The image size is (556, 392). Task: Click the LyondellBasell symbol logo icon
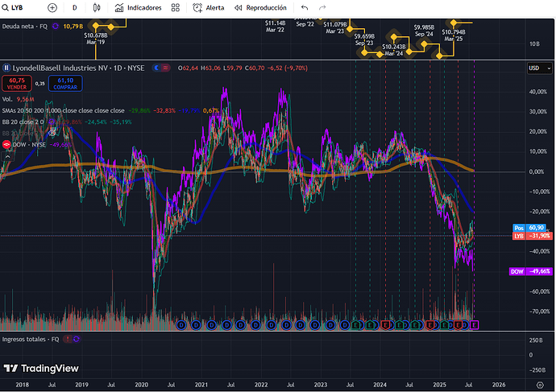6,68
